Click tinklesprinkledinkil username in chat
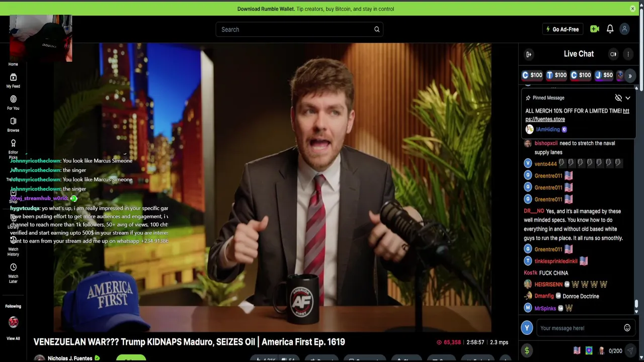Screen dimensions: 644x362 click(556, 261)
